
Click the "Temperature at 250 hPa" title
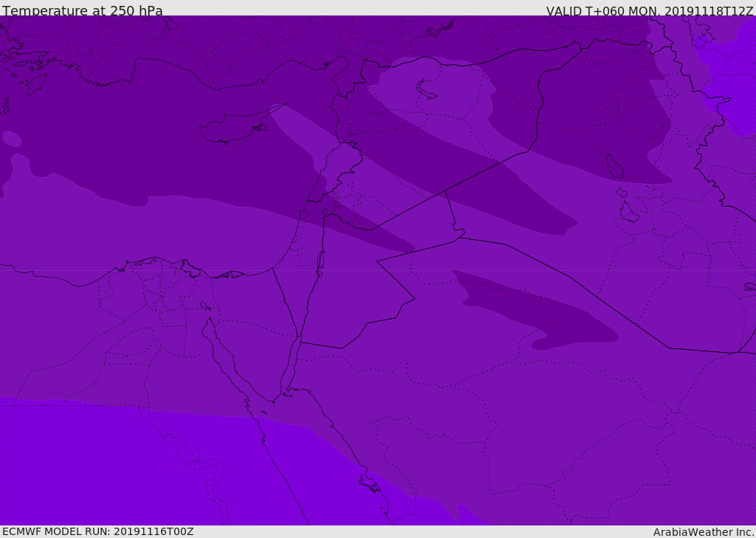[83, 10]
